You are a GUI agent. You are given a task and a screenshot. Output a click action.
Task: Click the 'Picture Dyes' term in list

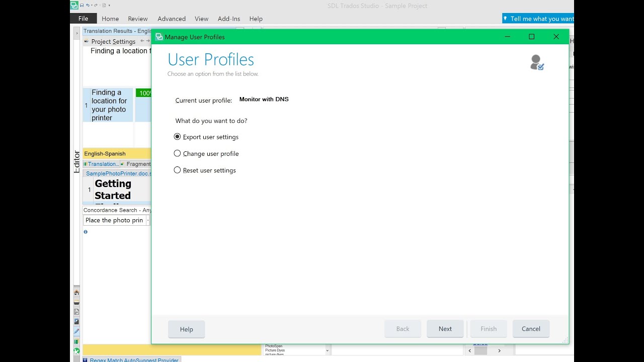[275, 350]
